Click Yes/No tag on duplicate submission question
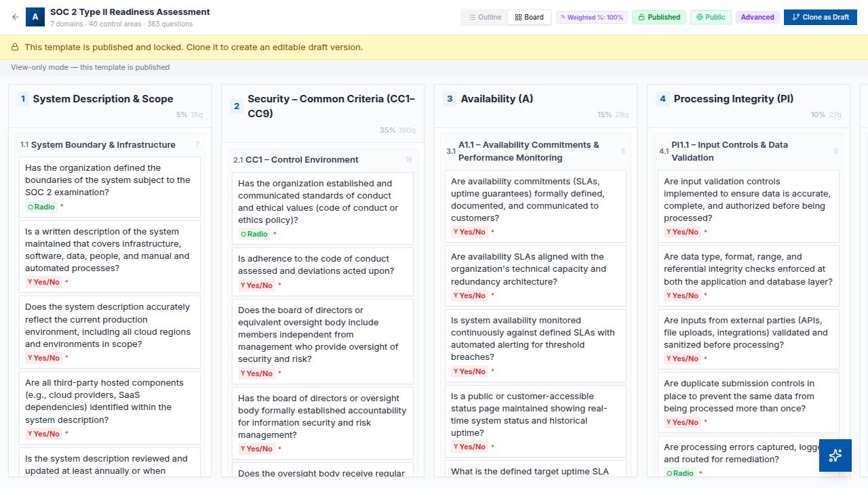The width and height of the screenshot is (868, 488). [682, 422]
